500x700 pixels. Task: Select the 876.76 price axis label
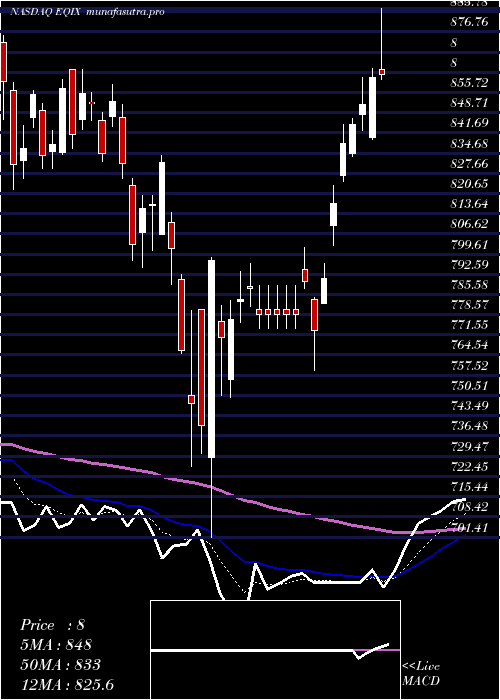point(469,22)
